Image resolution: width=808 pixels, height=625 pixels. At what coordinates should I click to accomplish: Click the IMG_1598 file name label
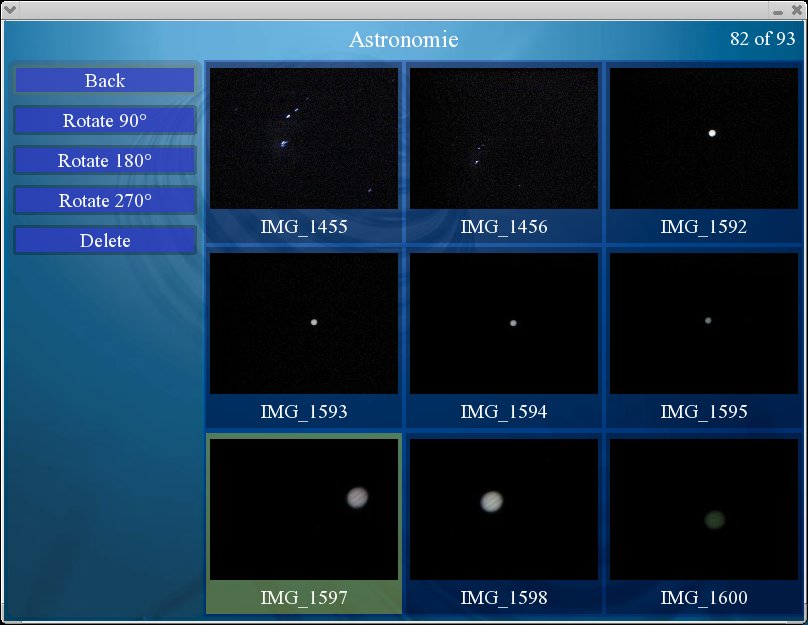504,598
